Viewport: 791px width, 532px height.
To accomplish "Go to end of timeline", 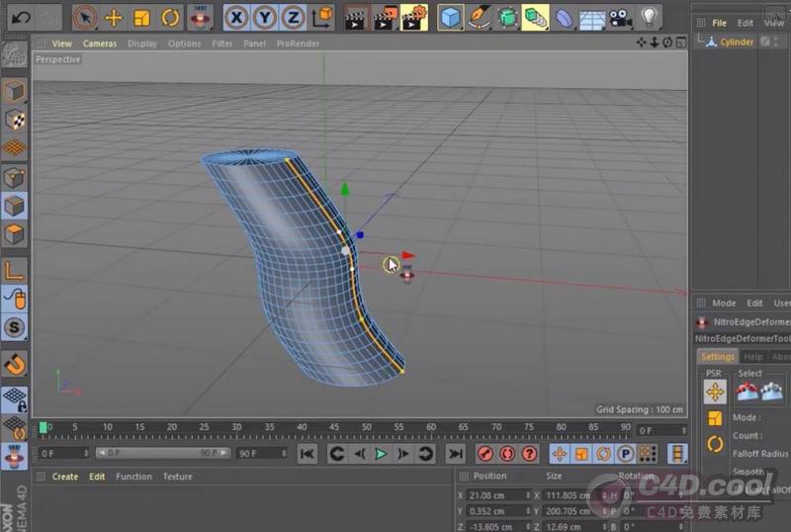I will pos(455,454).
